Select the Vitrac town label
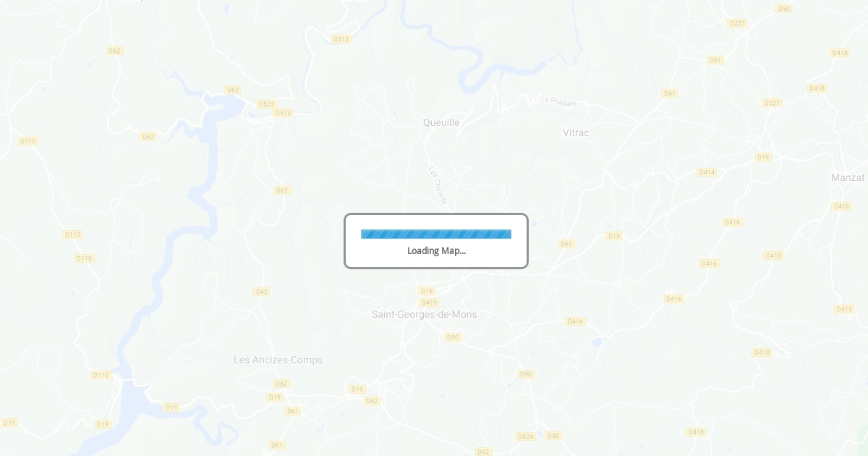 click(576, 132)
